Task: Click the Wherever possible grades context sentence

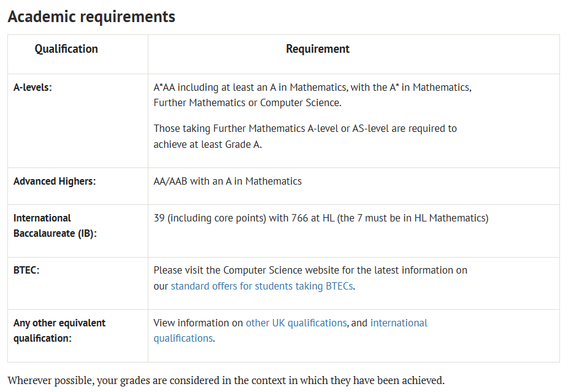Action: click(226, 380)
